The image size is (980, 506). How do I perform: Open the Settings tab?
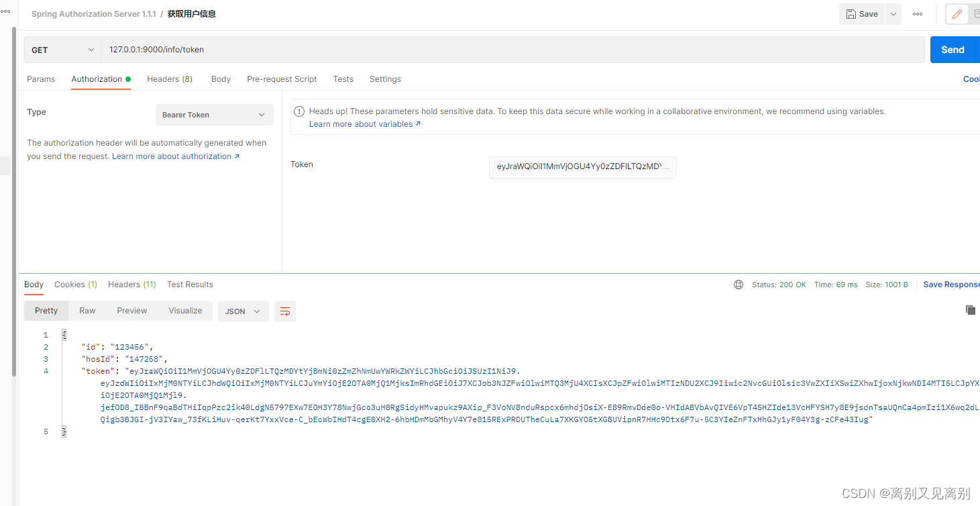pyautogui.click(x=385, y=79)
